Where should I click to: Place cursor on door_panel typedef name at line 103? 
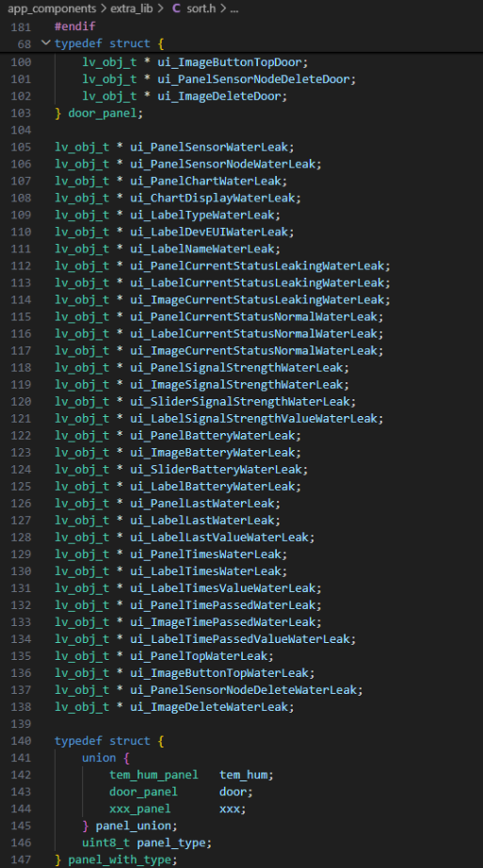103,113
